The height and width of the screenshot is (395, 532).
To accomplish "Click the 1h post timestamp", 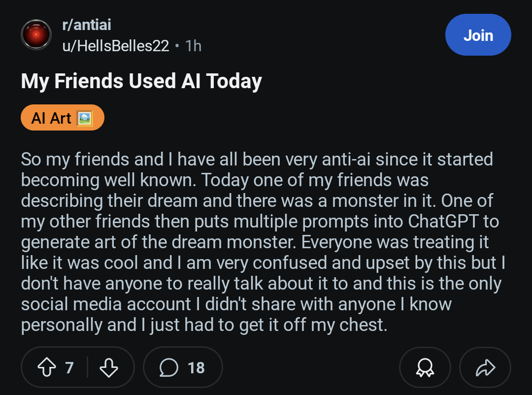I will coord(194,46).
